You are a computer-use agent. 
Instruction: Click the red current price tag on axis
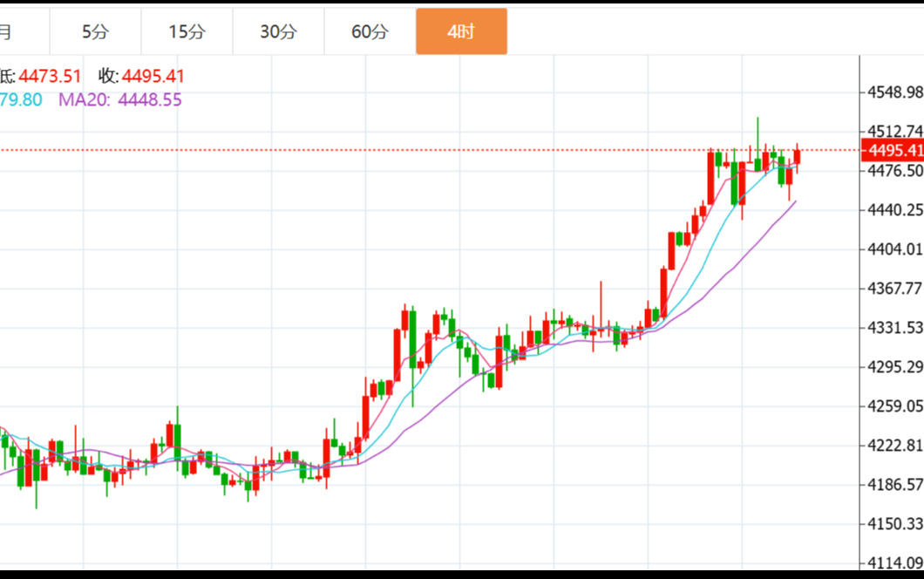click(892, 150)
